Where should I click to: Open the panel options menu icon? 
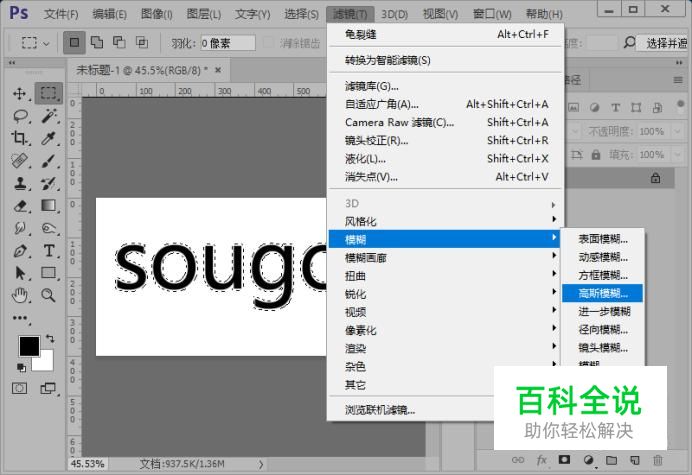pyautogui.click(x=678, y=80)
